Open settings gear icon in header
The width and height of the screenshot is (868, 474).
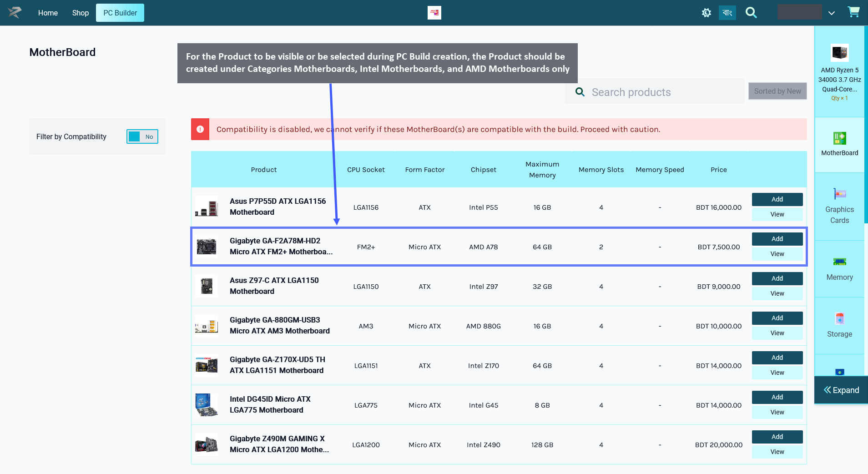(706, 13)
